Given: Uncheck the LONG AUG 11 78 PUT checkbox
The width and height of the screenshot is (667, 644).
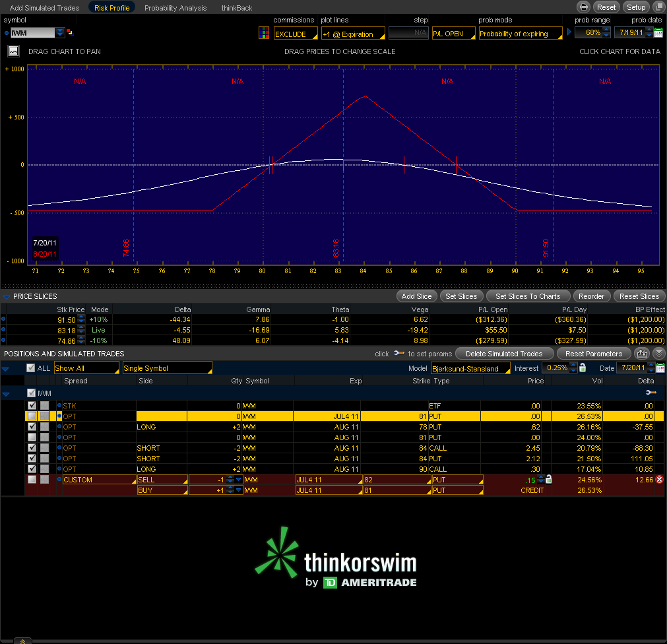Looking at the screenshot, I should 32,427.
